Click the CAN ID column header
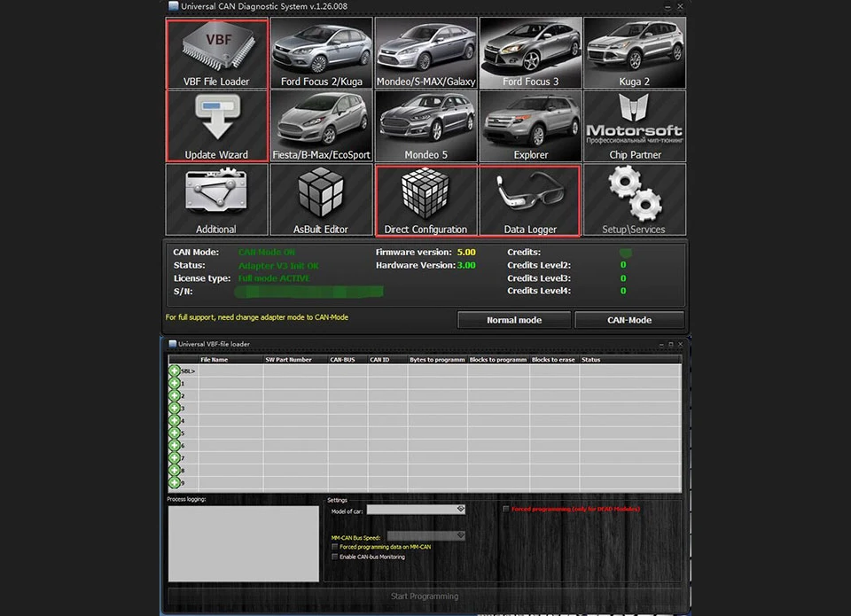 387,359
